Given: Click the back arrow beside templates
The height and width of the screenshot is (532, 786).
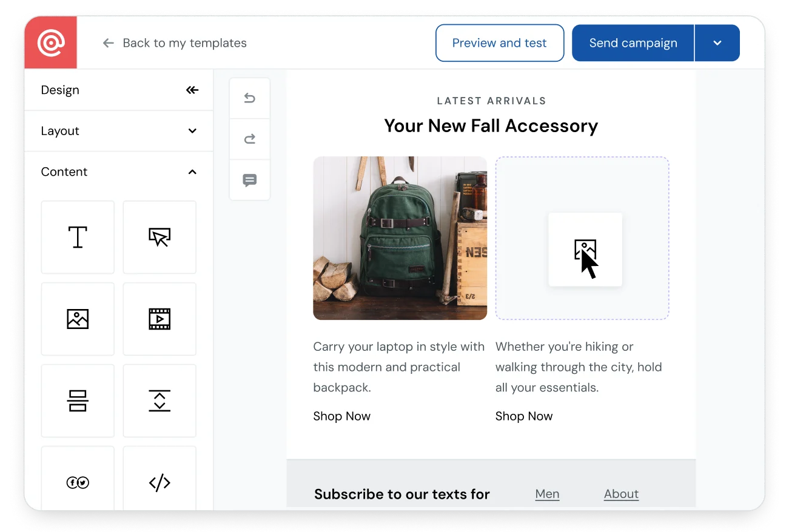Looking at the screenshot, I should pos(109,43).
